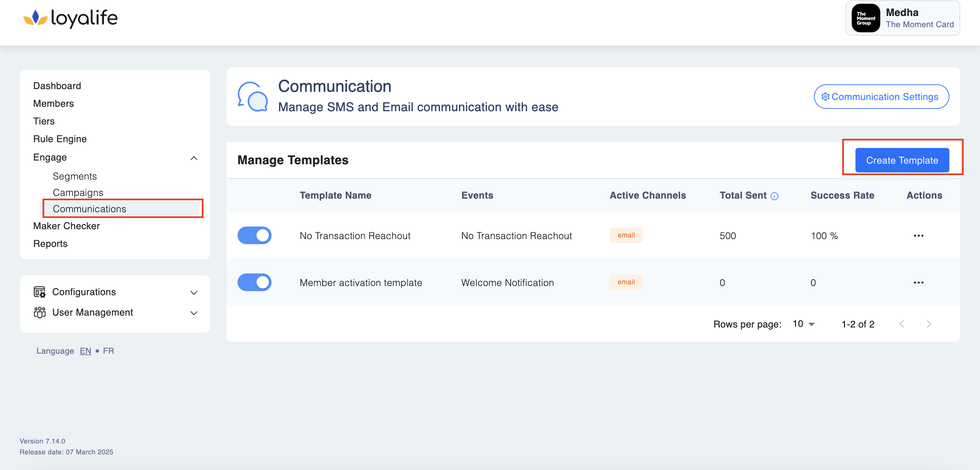
Task: Click the Total Sent info icon
Action: click(x=774, y=196)
